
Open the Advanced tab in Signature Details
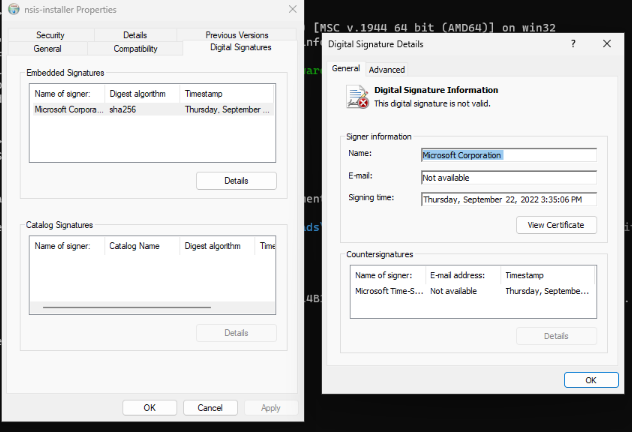387,70
